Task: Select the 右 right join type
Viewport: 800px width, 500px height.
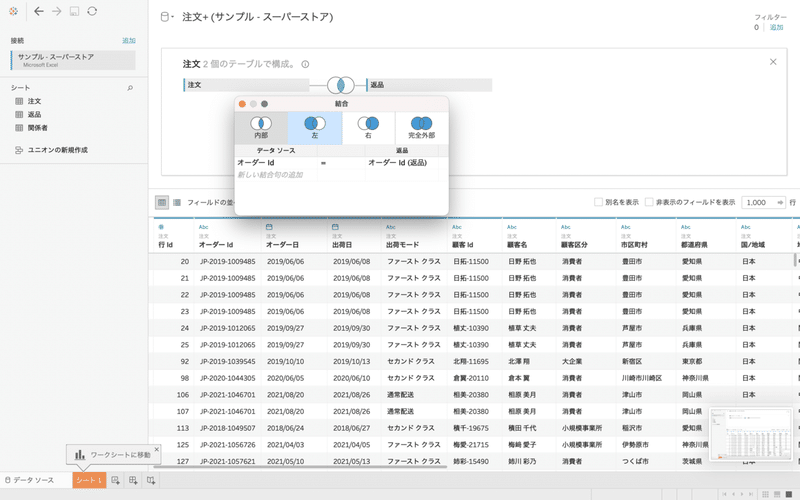Action: pos(368,128)
